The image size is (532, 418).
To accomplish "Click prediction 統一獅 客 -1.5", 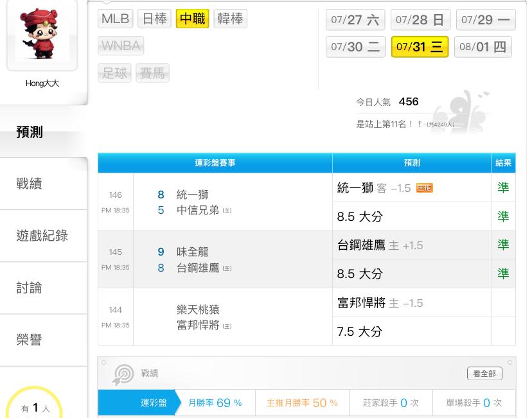I will tap(373, 188).
